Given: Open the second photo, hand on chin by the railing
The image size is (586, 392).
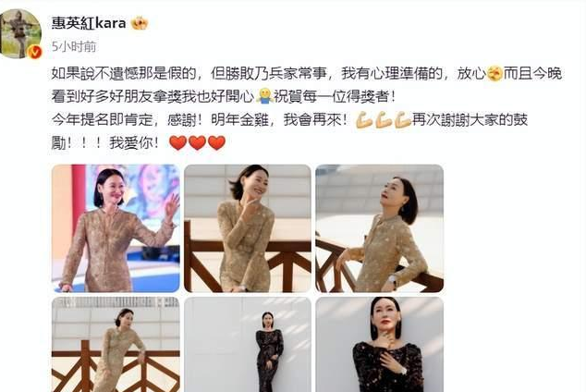Looking at the screenshot, I should click(248, 228).
